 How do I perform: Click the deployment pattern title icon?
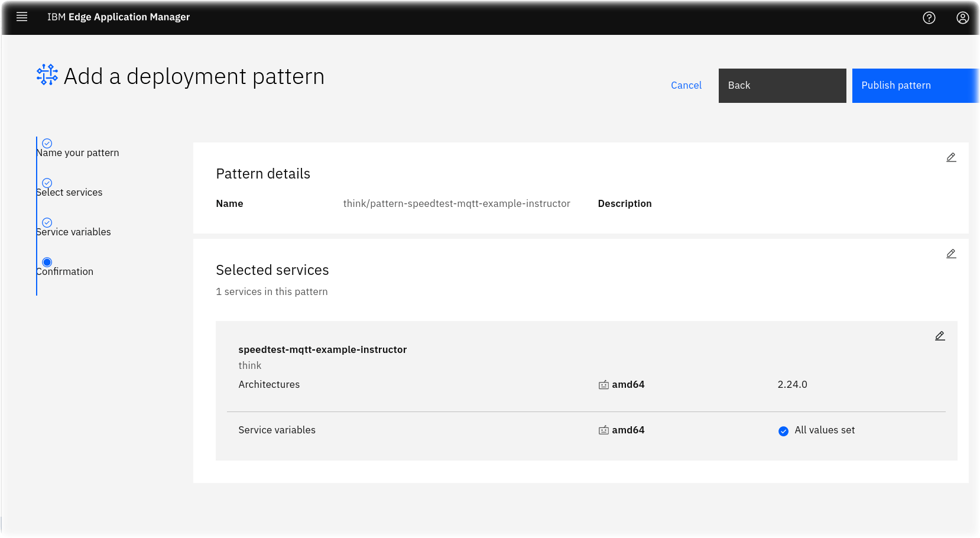47,75
